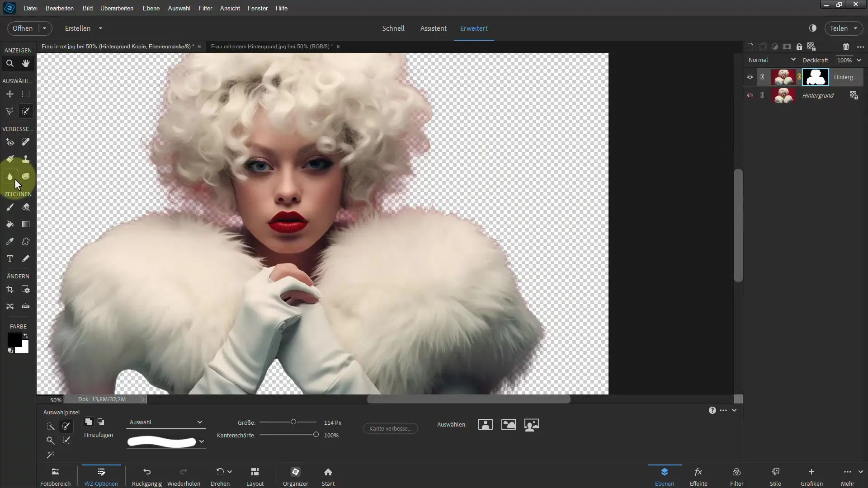Select the Sponge tool
This screenshot has height=488, width=868.
point(26,176)
